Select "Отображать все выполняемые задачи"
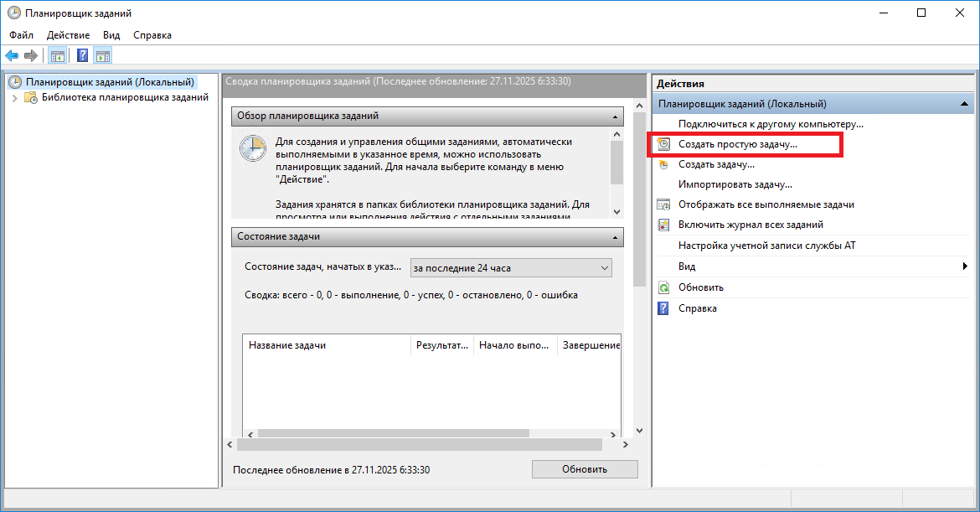The height and width of the screenshot is (512, 980). click(766, 204)
